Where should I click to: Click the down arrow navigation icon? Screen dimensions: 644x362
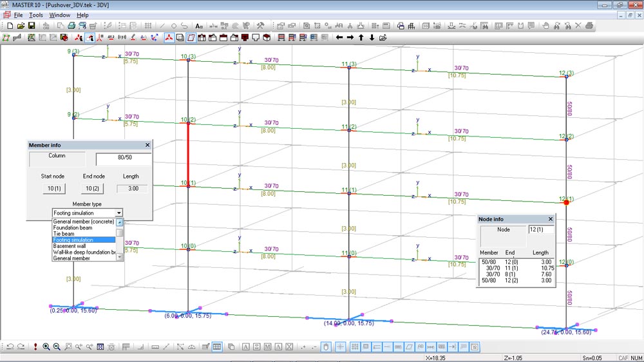(x=372, y=38)
